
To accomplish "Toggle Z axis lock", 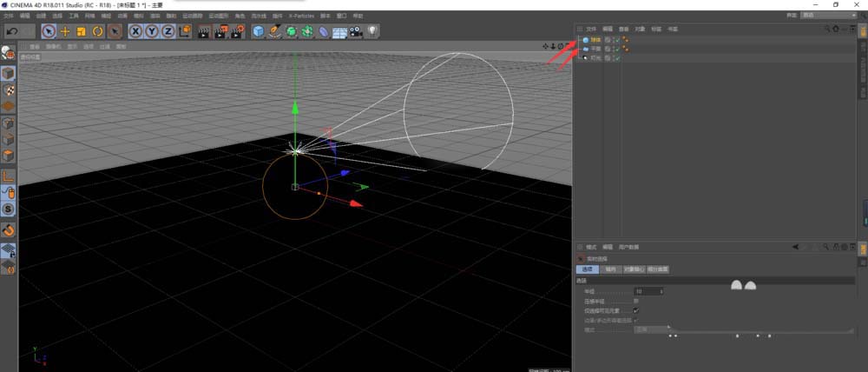I will 168,31.
